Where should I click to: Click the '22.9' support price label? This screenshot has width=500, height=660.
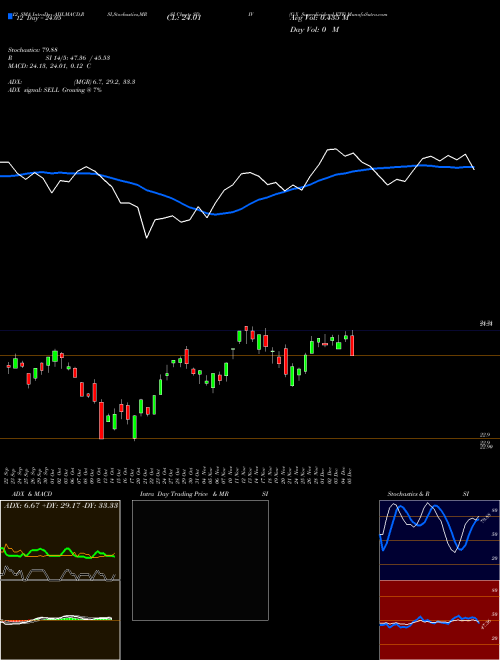click(485, 435)
